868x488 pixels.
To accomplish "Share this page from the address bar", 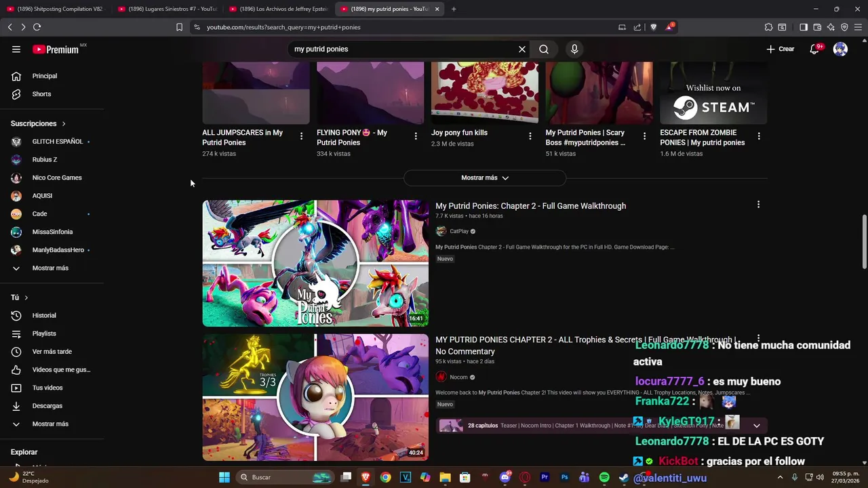I will (x=637, y=27).
